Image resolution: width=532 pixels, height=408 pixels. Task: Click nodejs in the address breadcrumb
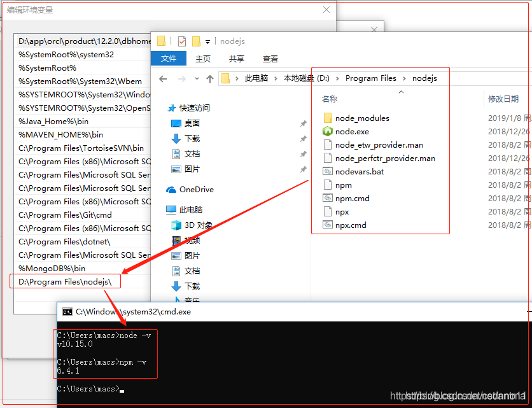point(424,78)
